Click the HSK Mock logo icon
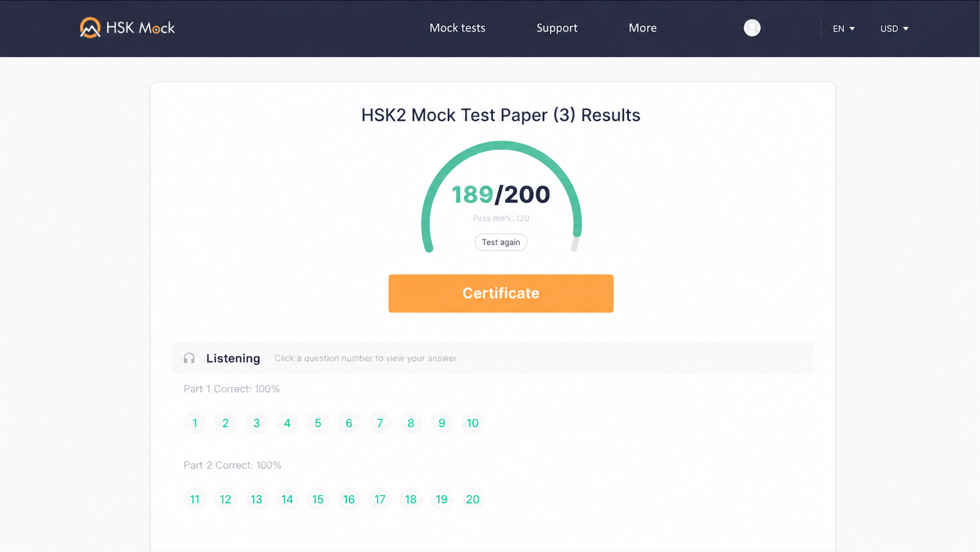980x552 pixels. 90,28
